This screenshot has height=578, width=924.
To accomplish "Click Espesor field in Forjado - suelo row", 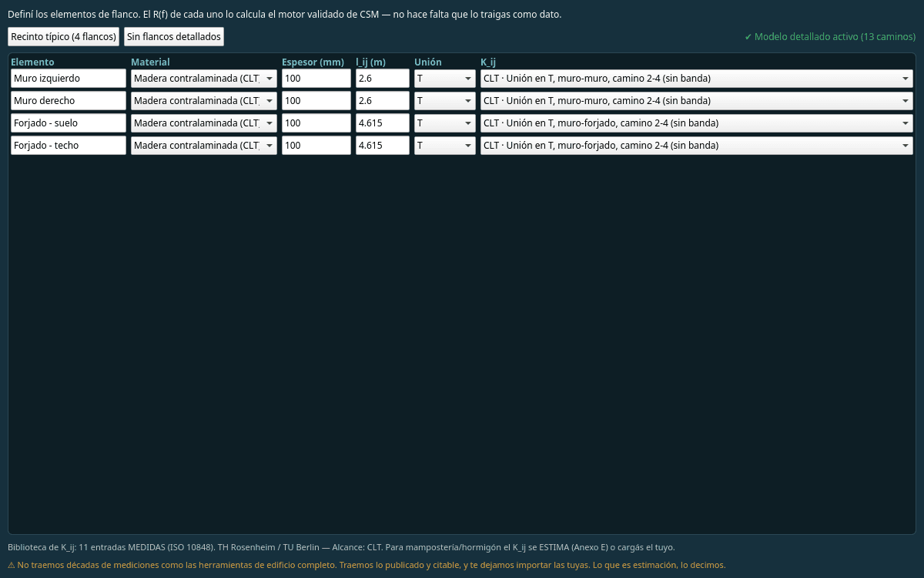I will pyautogui.click(x=316, y=123).
